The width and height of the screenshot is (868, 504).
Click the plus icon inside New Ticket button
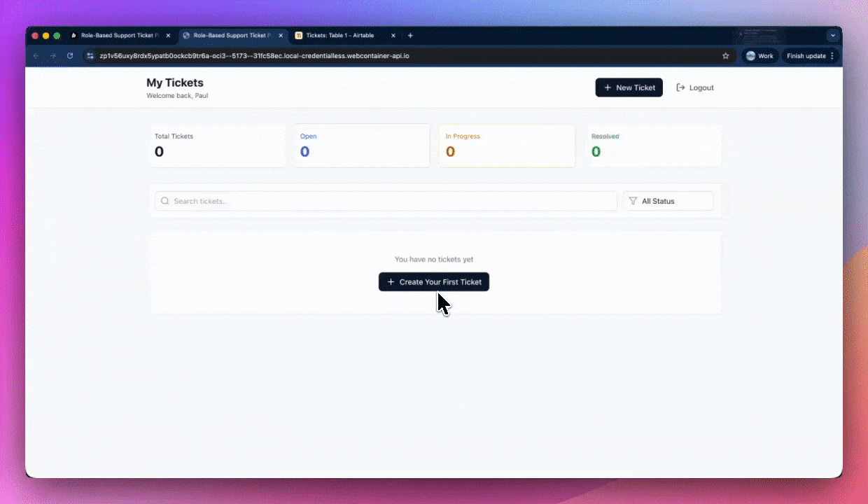point(608,87)
